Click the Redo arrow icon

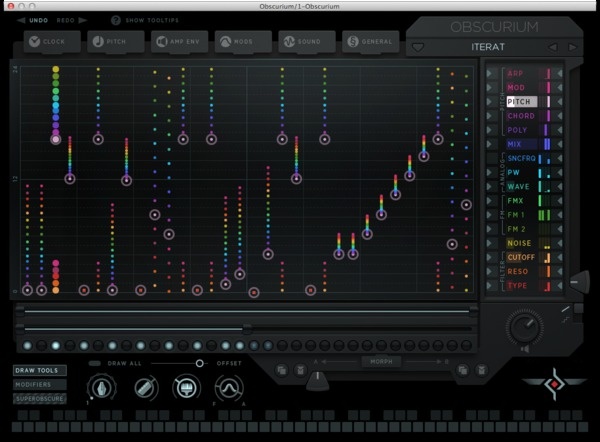pyautogui.click(x=83, y=19)
